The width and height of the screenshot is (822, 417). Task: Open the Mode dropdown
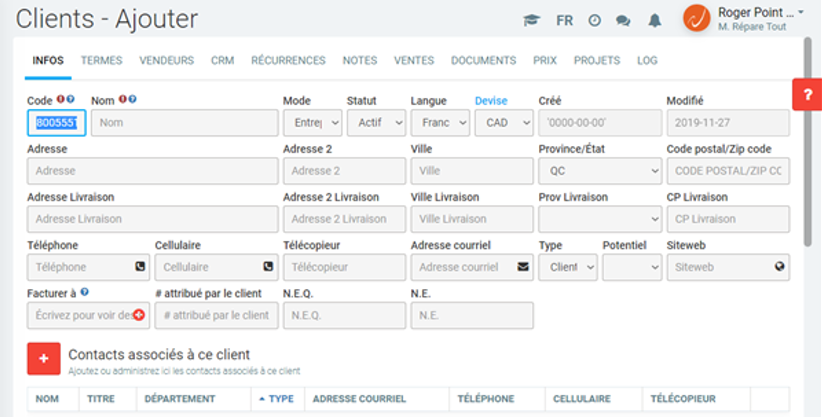[x=312, y=123]
